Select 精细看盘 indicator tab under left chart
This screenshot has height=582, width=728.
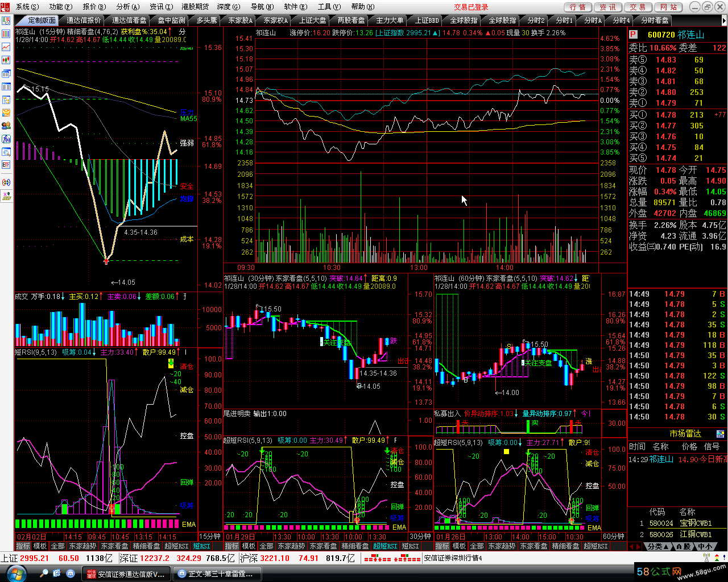[x=146, y=546]
